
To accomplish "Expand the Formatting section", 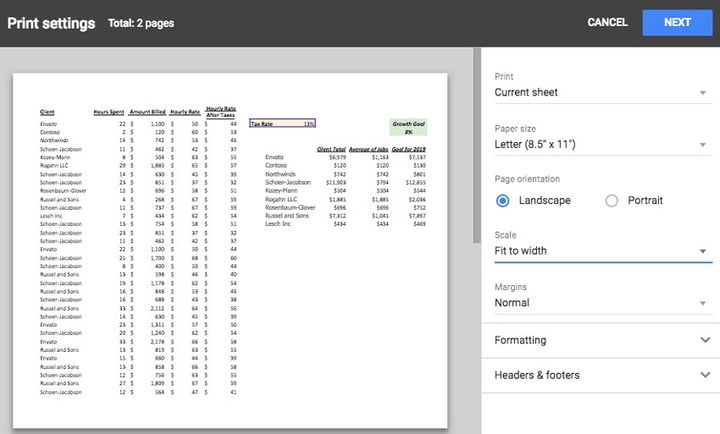I will click(601, 340).
